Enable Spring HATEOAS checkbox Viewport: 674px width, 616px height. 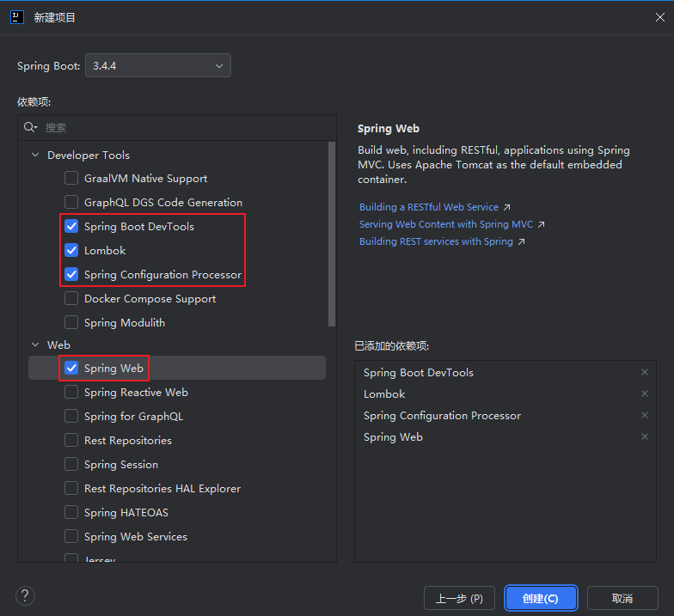coord(71,512)
